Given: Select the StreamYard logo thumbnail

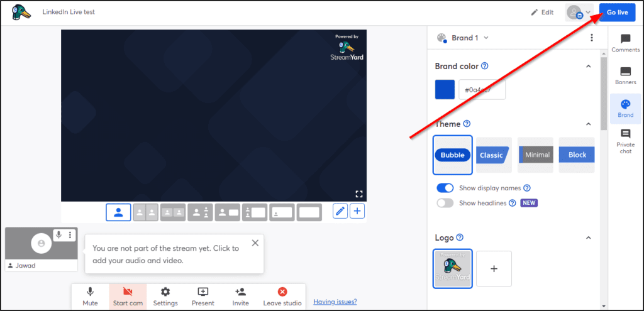Looking at the screenshot, I should pyautogui.click(x=453, y=268).
